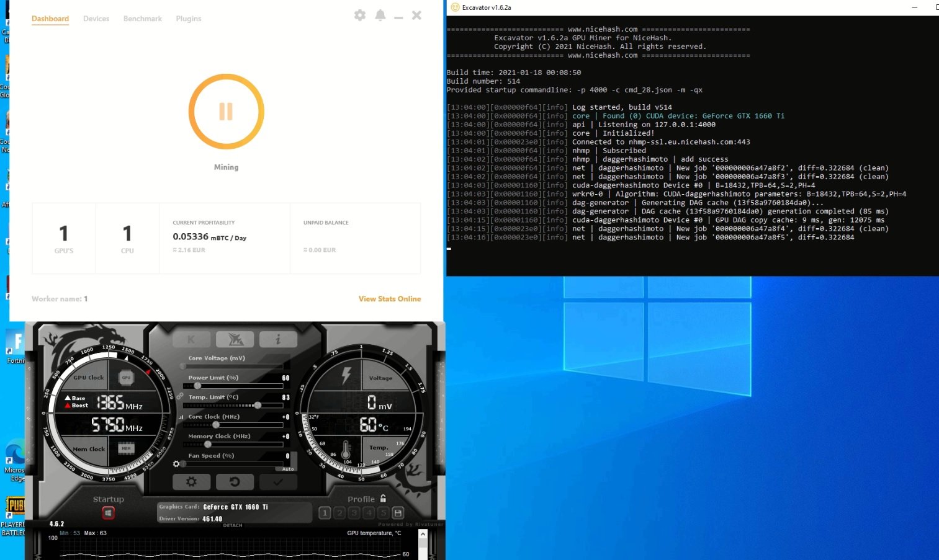Click the Power Limit value 60

click(x=285, y=378)
